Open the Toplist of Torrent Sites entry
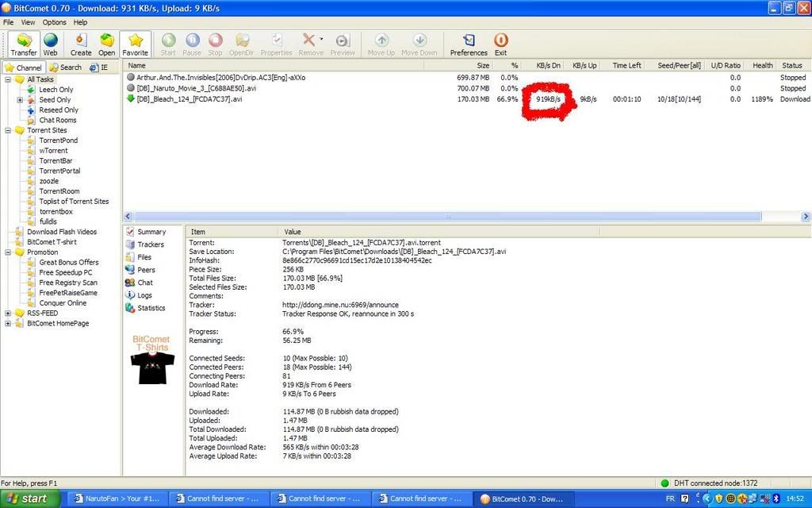Screen dimensions: 812x508 point(74,201)
